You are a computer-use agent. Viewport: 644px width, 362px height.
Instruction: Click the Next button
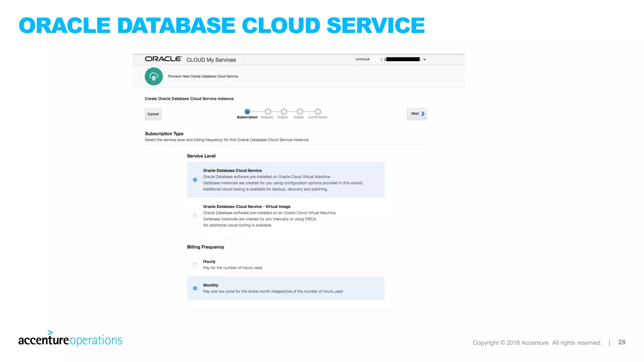tap(417, 114)
